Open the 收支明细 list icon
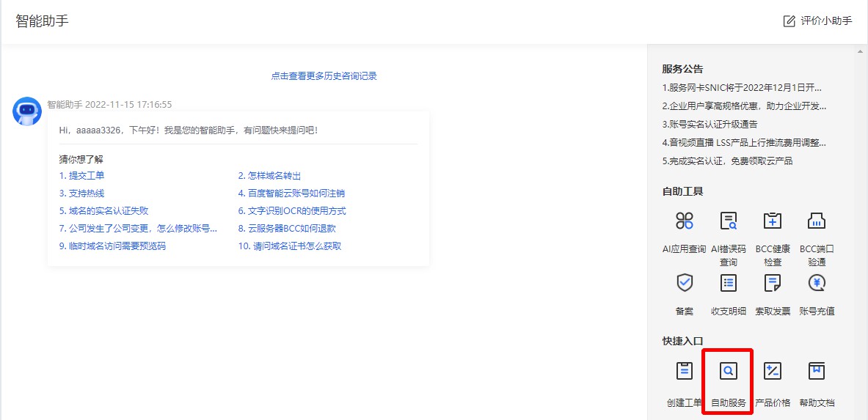 tap(729, 283)
